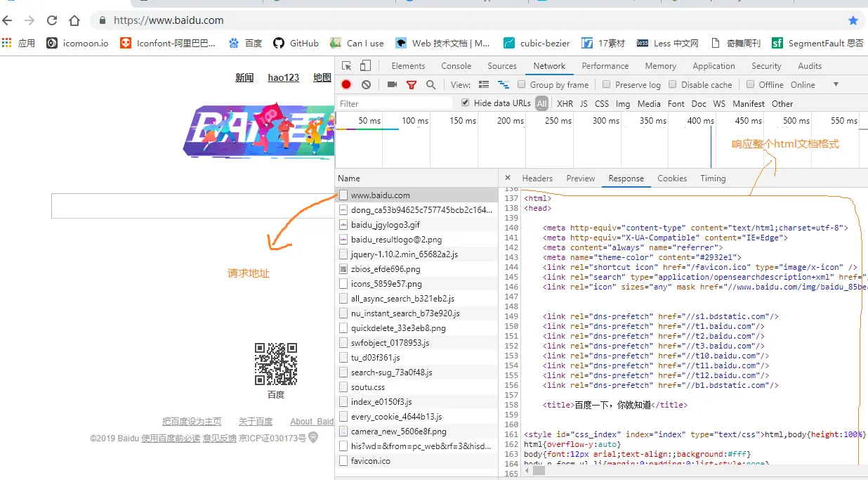Filter requests by JS
868x480 pixels.
coord(584,103)
